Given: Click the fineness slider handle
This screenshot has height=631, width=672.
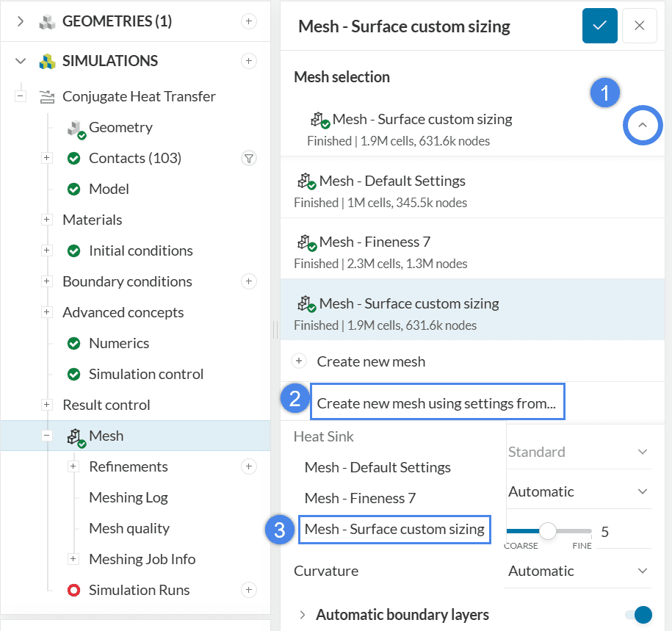Looking at the screenshot, I should pos(547,530).
